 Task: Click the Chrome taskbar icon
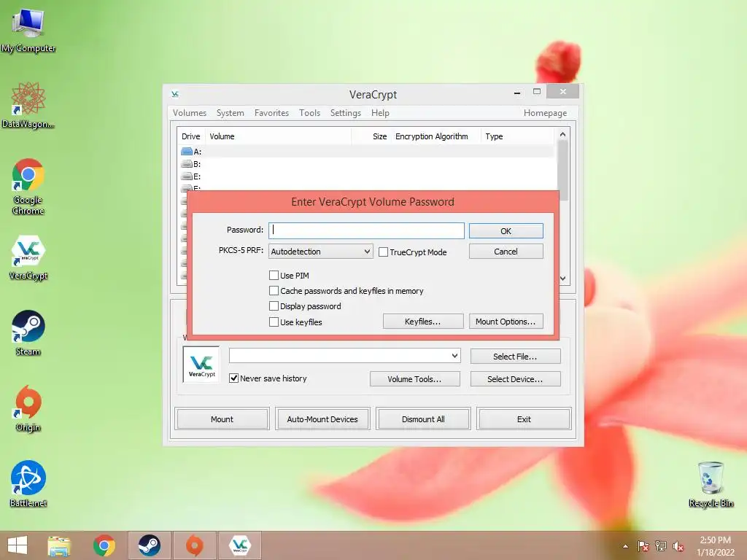[x=104, y=545]
